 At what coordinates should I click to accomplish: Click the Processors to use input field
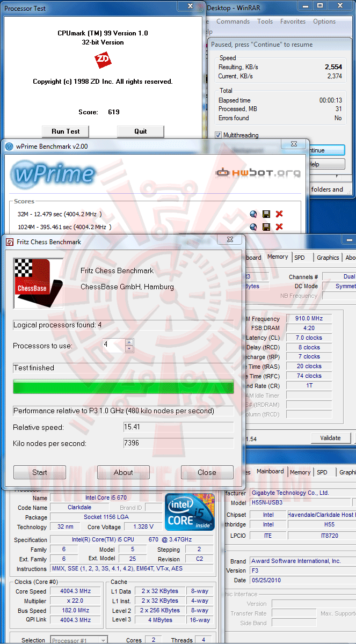(x=114, y=346)
